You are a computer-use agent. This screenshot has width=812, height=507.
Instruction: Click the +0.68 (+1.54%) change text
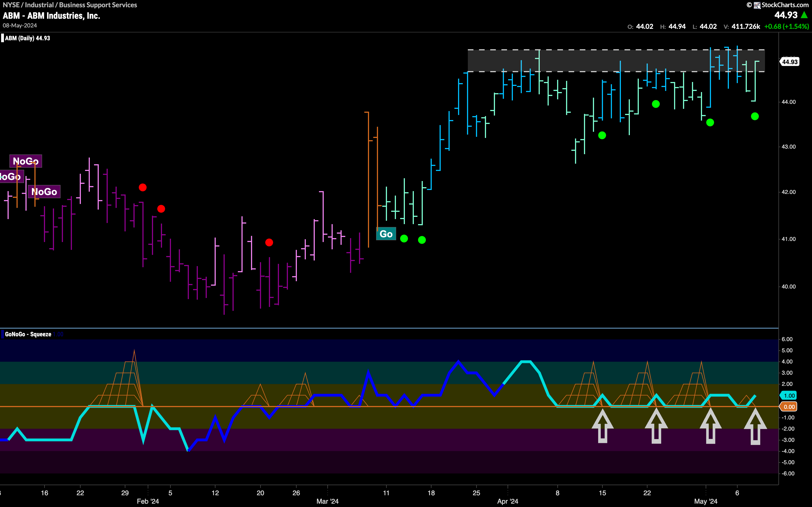(787, 27)
